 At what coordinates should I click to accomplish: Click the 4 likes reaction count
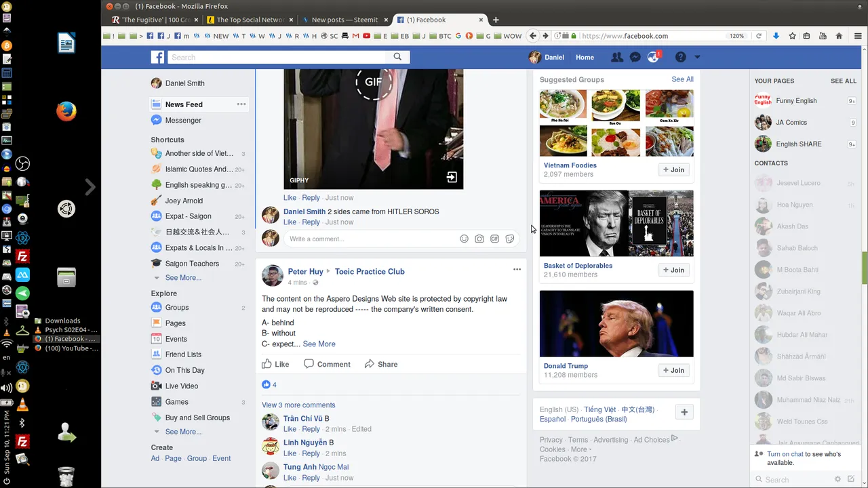[269, 385]
